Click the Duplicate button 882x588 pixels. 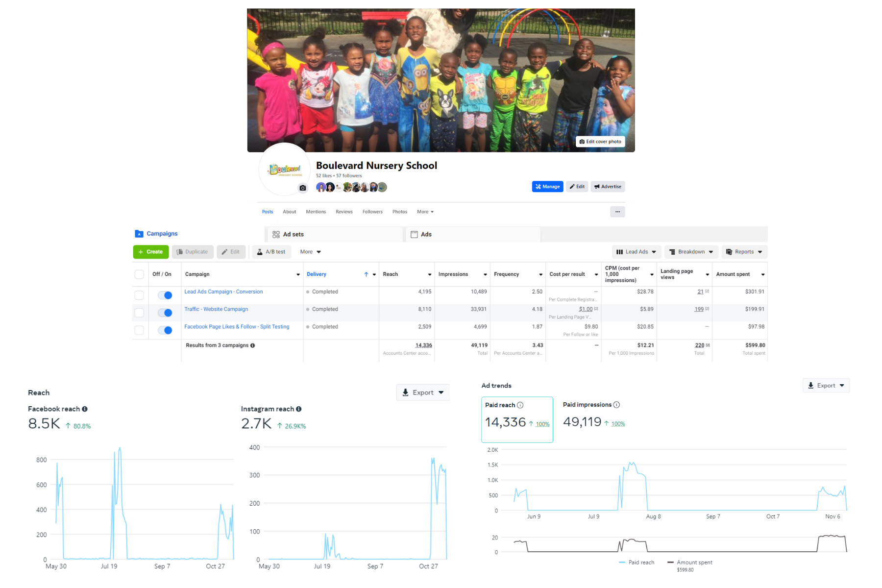coord(193,252)
